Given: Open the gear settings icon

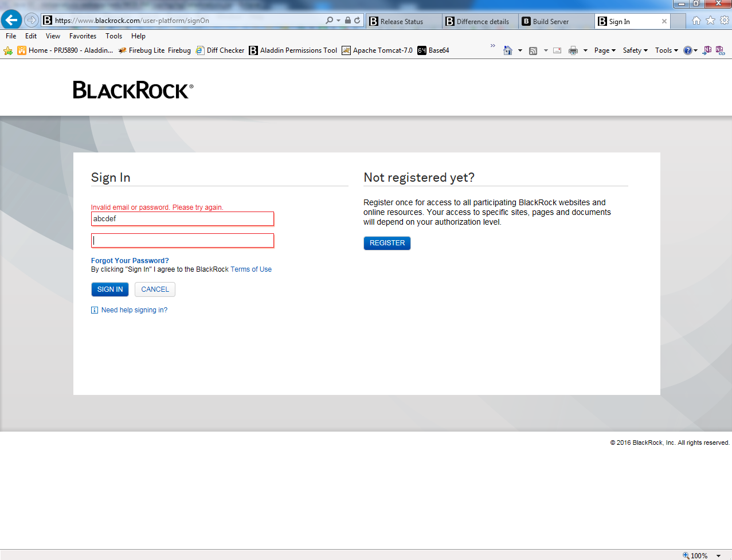Looking at the screenshot, I should [725, 21].
